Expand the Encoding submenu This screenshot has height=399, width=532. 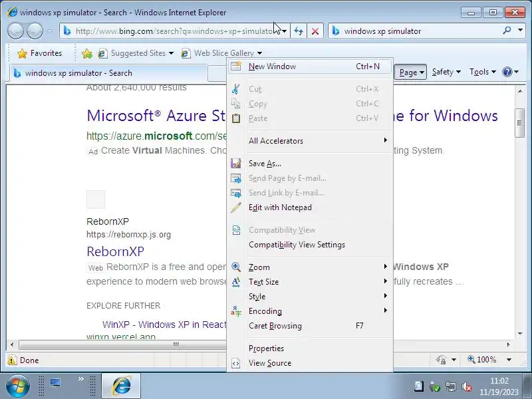click(310, 311)
